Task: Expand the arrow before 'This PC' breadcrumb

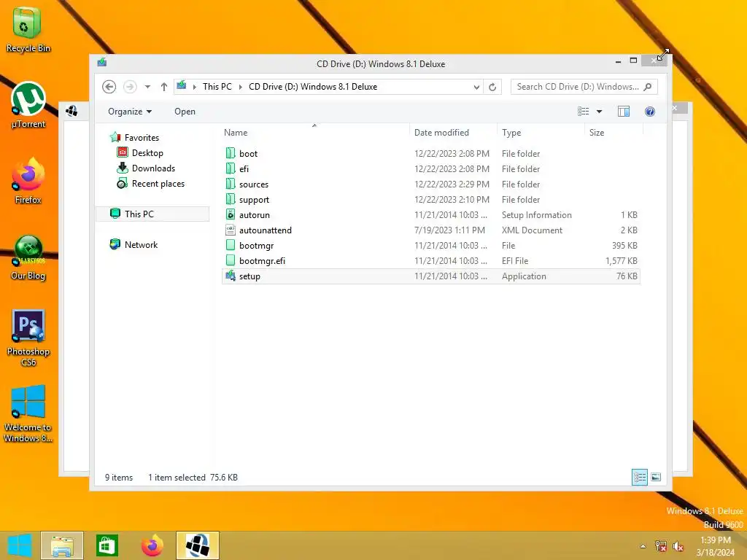Action: (x=194, y=87)
